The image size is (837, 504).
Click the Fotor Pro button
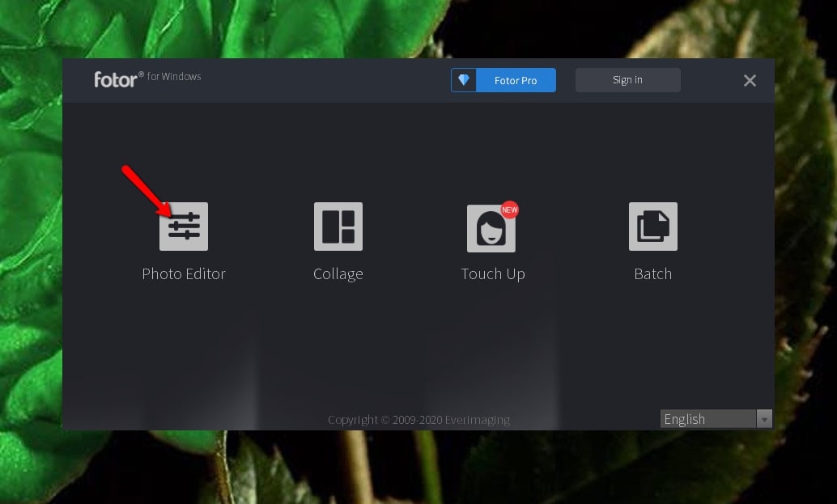click(x=516, y=80)
